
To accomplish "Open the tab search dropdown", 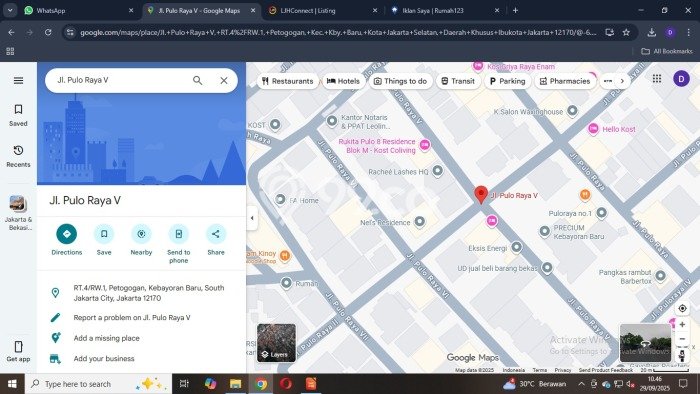I will tap(10, 10).
